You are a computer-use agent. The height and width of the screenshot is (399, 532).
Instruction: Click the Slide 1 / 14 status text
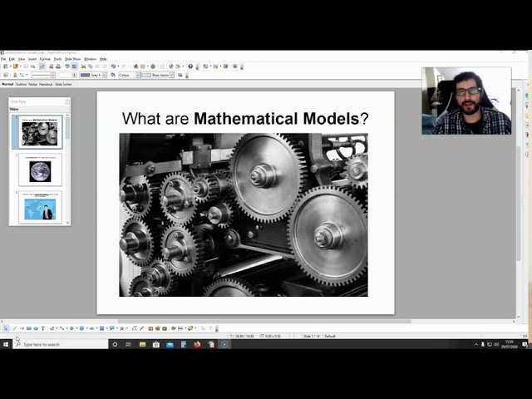(312, 336)
